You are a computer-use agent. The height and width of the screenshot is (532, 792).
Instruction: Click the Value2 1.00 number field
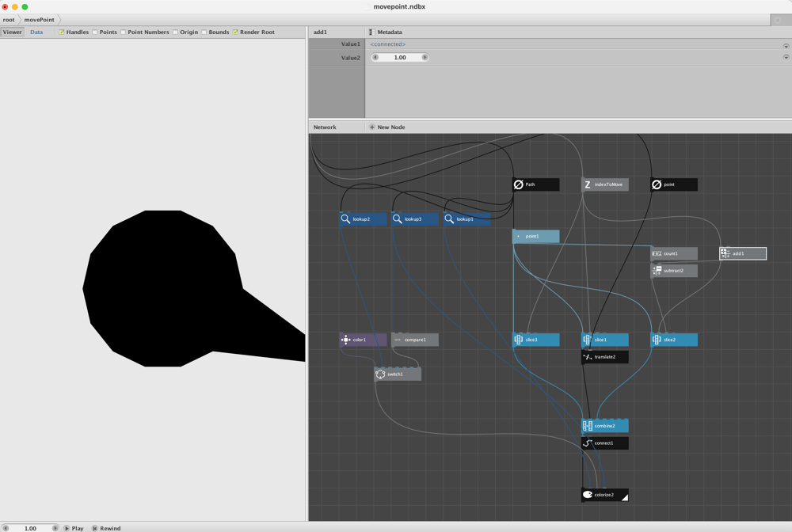pos(400,58)
